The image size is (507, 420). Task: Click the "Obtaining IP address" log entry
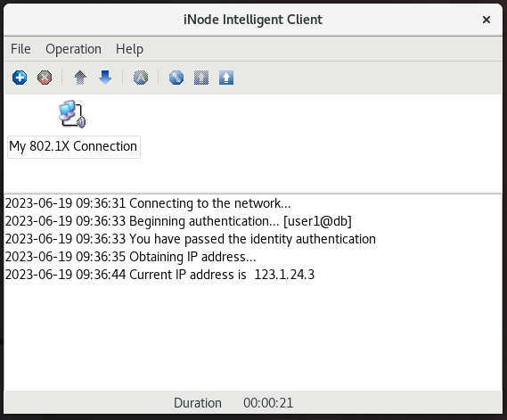click(131, 257)
